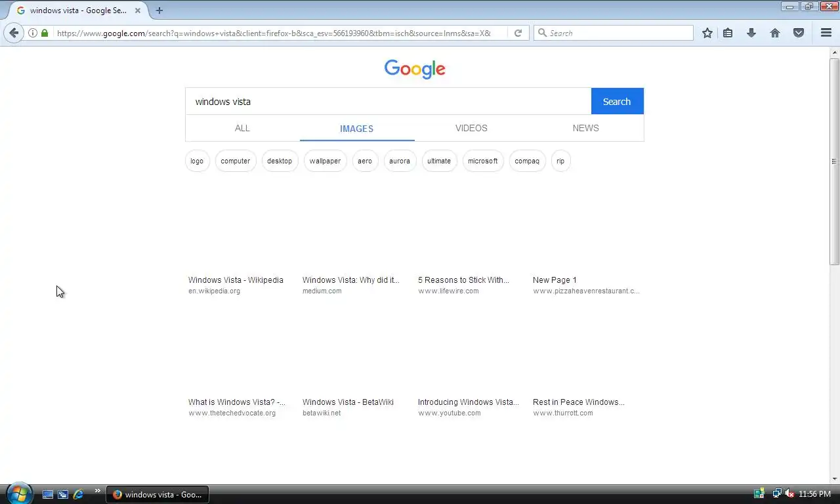Expand the quick launch overflow chevron
The width and height of the screenshot is (840, 504).
[x=98, y=490]
